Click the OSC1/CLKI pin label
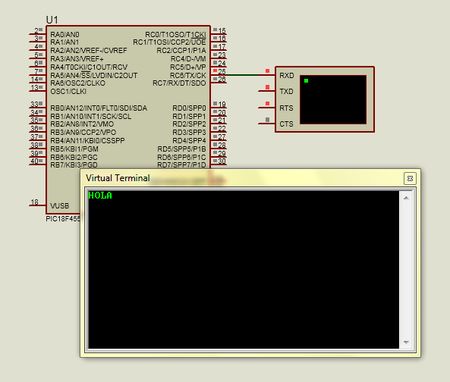 (x=68, y=91)
